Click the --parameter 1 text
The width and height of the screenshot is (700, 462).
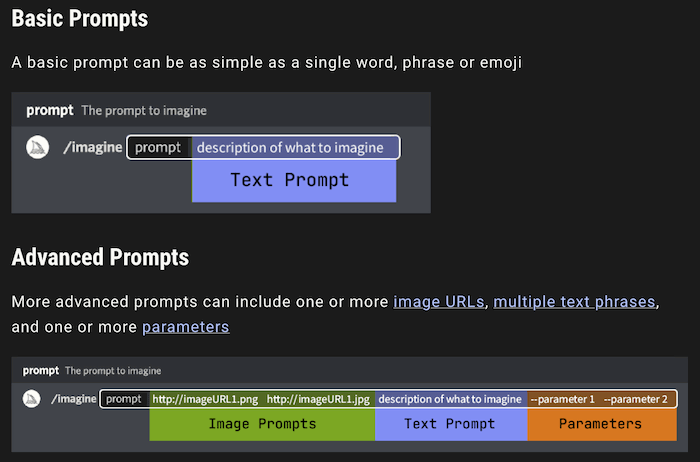[562, 399]
